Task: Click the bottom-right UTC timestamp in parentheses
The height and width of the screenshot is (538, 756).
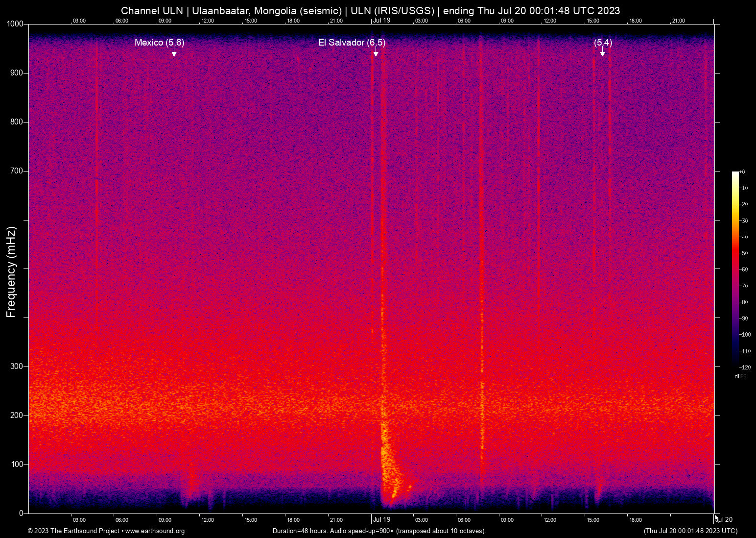Action: point(690,531)
